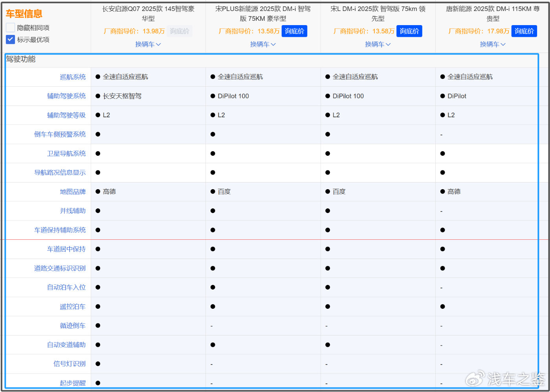Click 高德 map brand for 唐新能源
The width and height of the screenshot is (550, 392).
[454, 191]
